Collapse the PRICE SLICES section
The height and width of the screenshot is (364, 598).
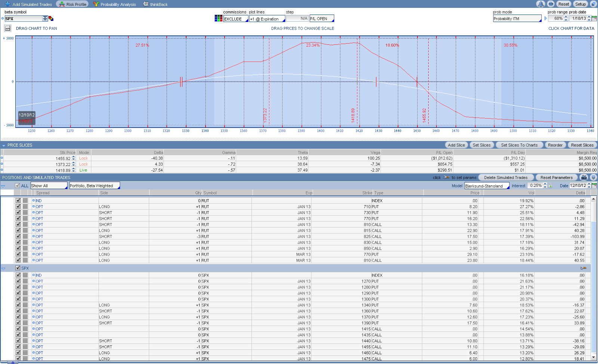click(4, 145)
